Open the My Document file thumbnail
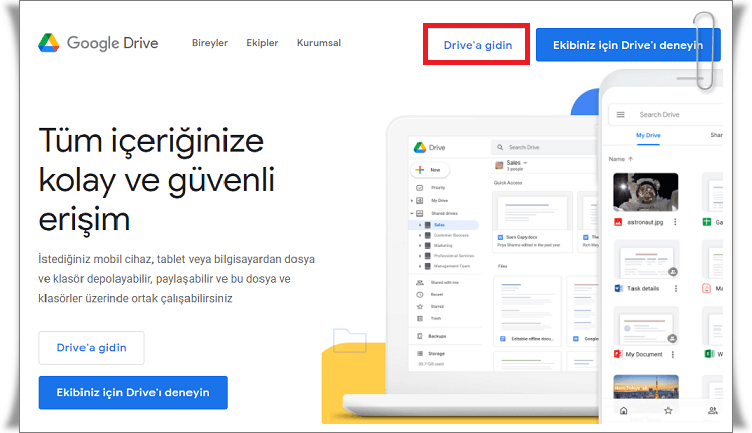Viewport: 752px width, 433px height. pos(646,326)
